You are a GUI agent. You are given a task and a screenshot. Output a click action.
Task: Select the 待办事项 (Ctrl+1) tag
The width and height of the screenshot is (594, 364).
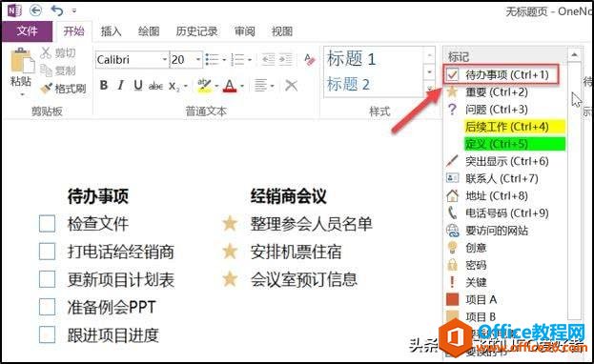pyautogui.click(x=501, y=74)
